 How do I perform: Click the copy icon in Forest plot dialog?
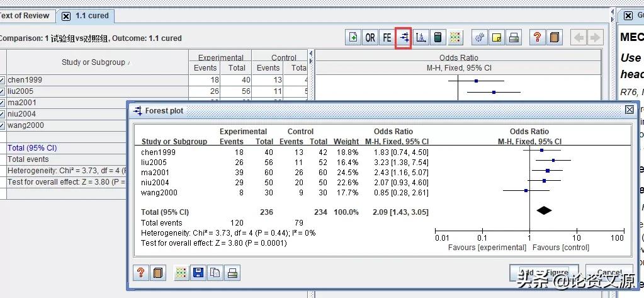click(216, 273)
